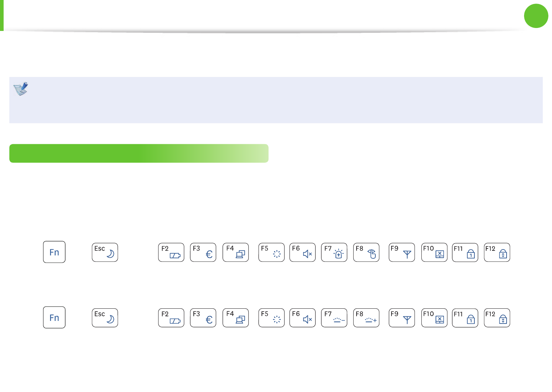Click the F4 display switch key in the lower row
The width and height of the screenshot is (552, 392).
[236, 318]
